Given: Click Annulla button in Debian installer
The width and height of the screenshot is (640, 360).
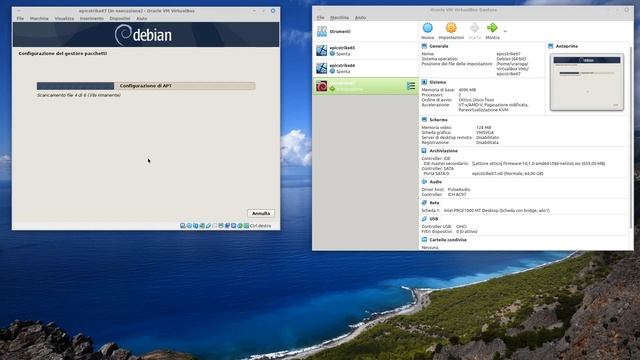Looking at the screenshot, I should [261, 213].
